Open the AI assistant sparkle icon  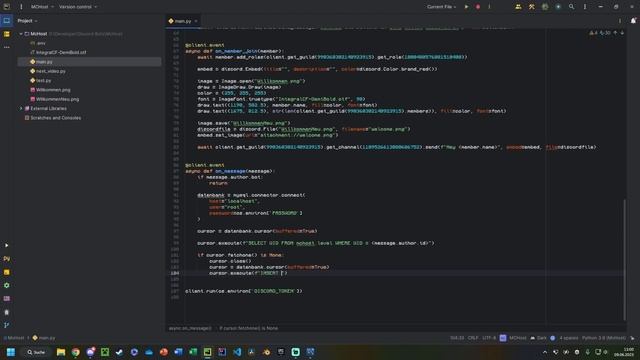point(558,7)
